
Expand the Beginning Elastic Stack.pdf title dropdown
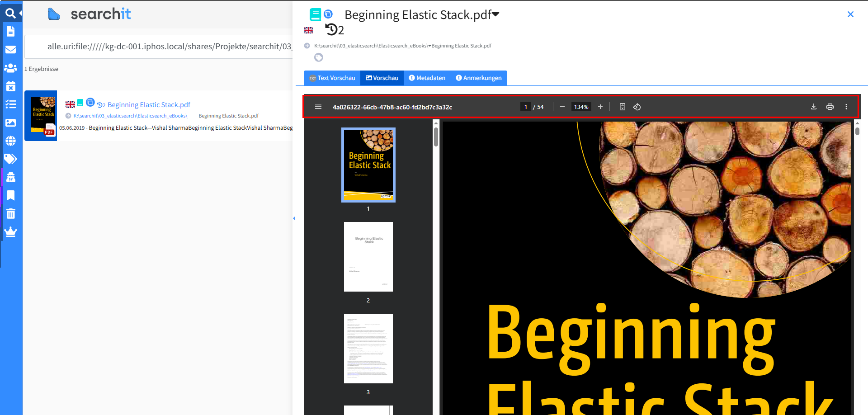495,14
